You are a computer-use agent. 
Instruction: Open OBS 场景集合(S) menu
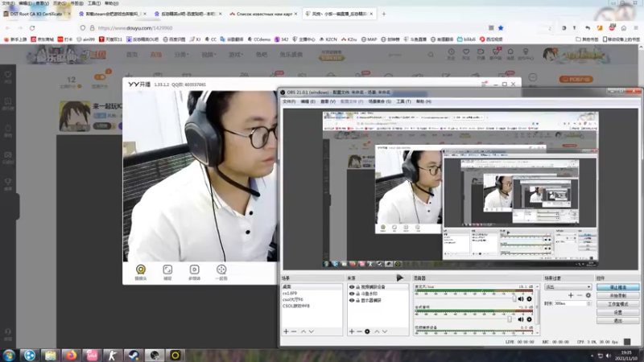[x=379, y=101]
